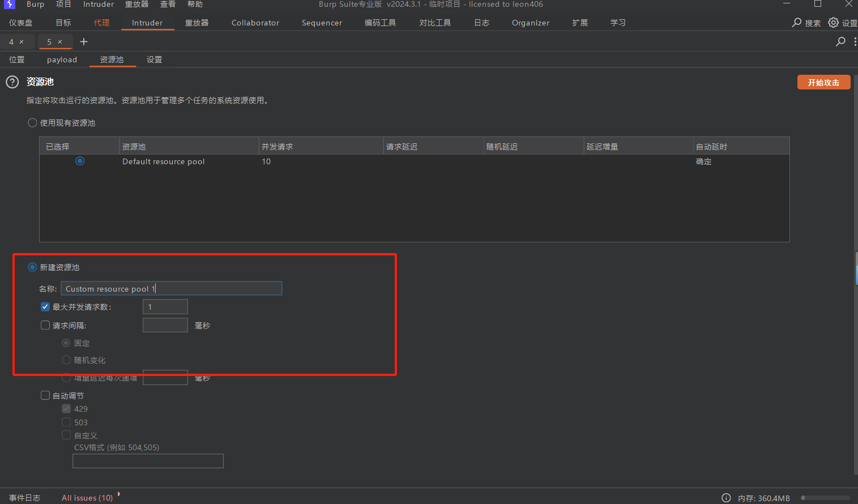Viewport: 858px width, 504px height.
Task: Select Intruder attack tab 4
Action: [11, 42]
